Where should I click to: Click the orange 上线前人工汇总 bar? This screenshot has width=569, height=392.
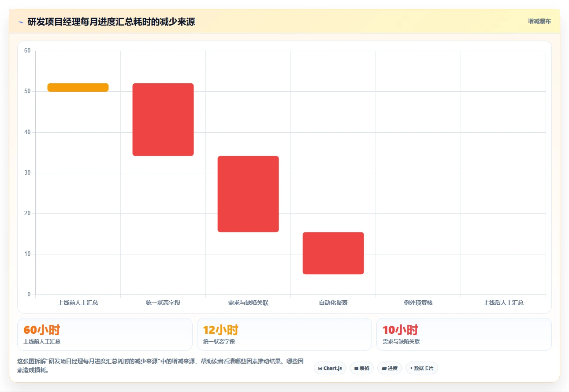(78, 87)
